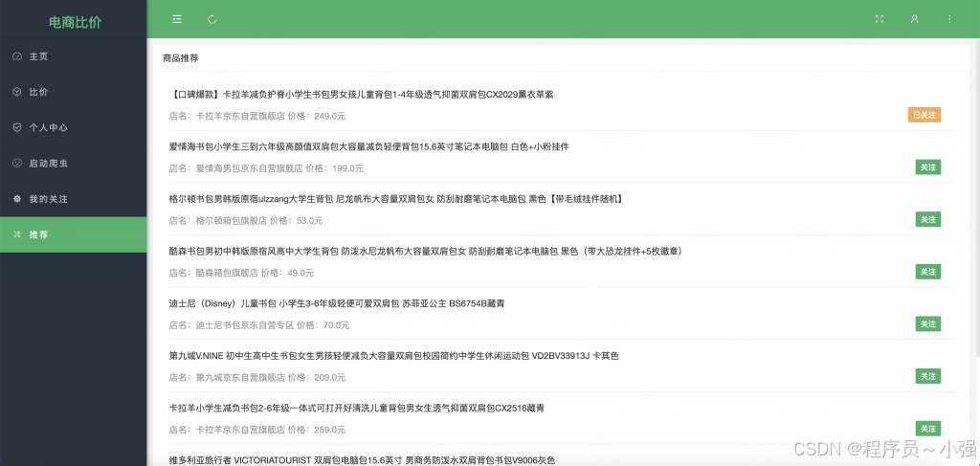Click shop info 格尔顿箱包旗舰店 价格：53.0元
The width and height of the screenshot is (980, 466).
click(246, 220)
